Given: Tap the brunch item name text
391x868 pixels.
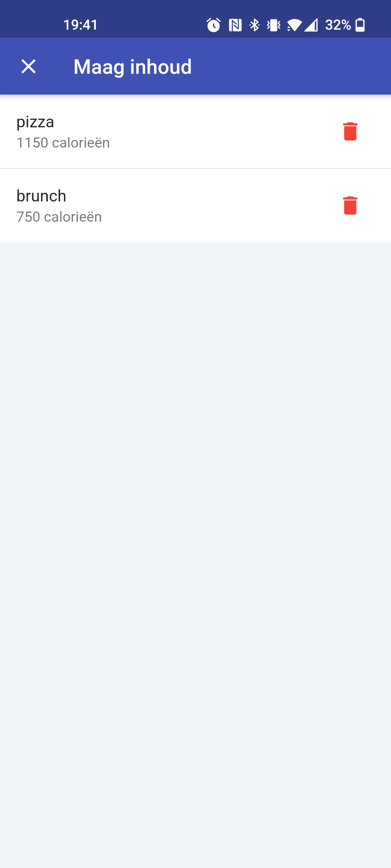Looking at the screenshot, I should point(41,196).
